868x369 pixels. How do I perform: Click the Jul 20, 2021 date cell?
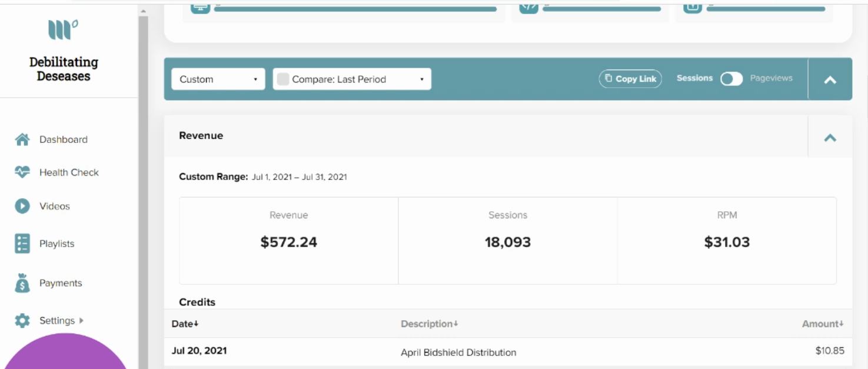coord(199,351)
